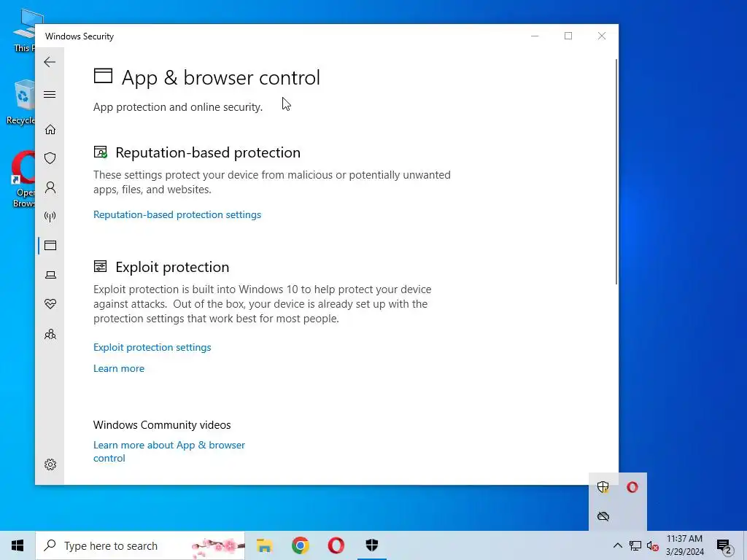Click the taskbar search box
Screen dimensions: 747x560
(140, 545)
